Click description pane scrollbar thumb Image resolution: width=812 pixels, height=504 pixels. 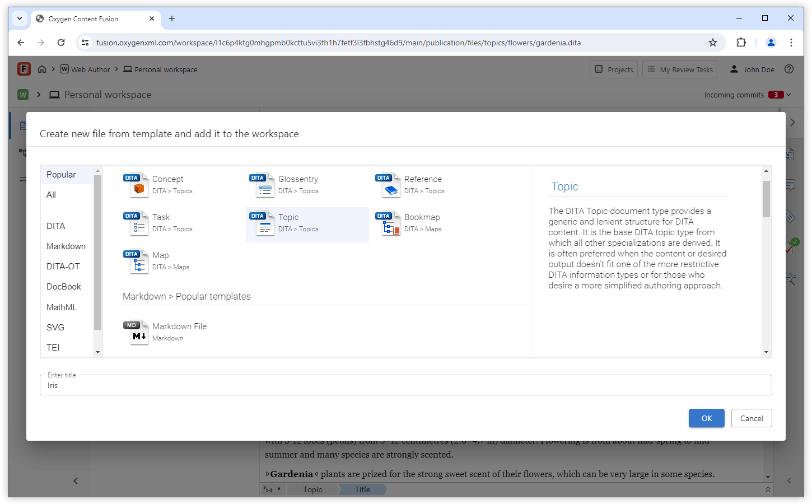coord(766,199)
